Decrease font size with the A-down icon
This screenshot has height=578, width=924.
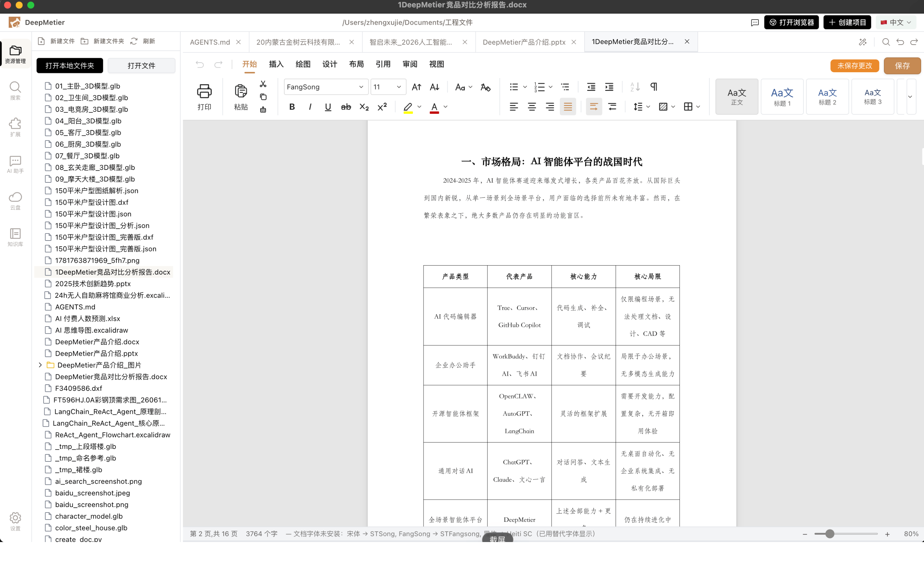pos(434,87)
